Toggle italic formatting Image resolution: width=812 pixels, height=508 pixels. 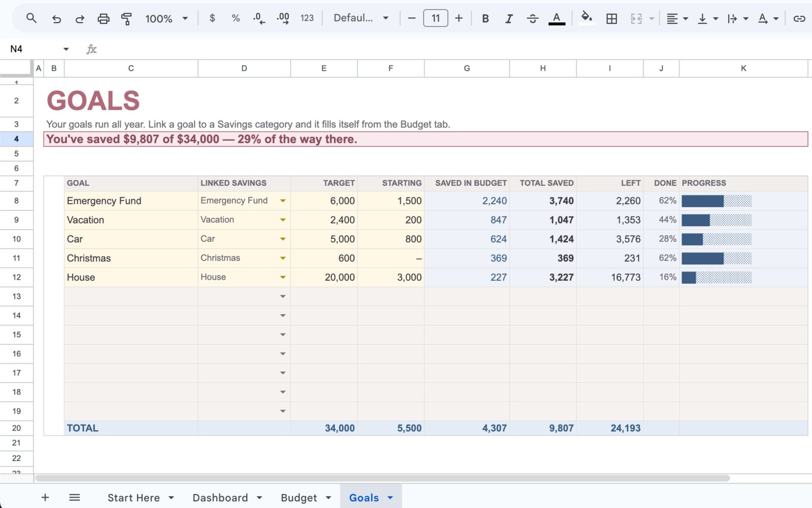(509, 18)
